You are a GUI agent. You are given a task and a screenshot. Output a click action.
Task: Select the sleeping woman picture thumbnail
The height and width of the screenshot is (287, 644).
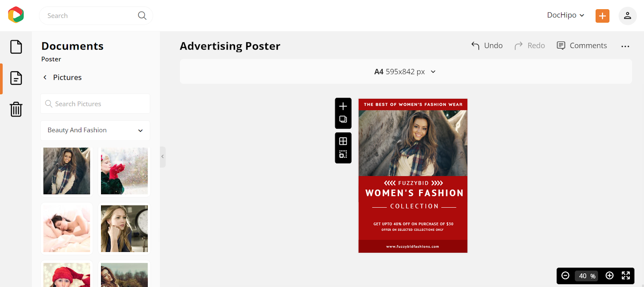67,229
